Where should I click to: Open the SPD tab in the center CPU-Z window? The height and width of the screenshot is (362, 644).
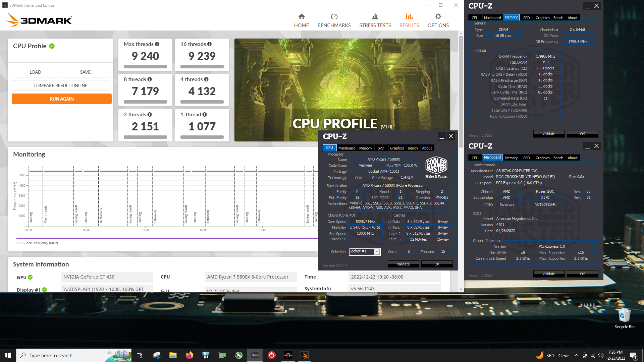click(381, 148)
